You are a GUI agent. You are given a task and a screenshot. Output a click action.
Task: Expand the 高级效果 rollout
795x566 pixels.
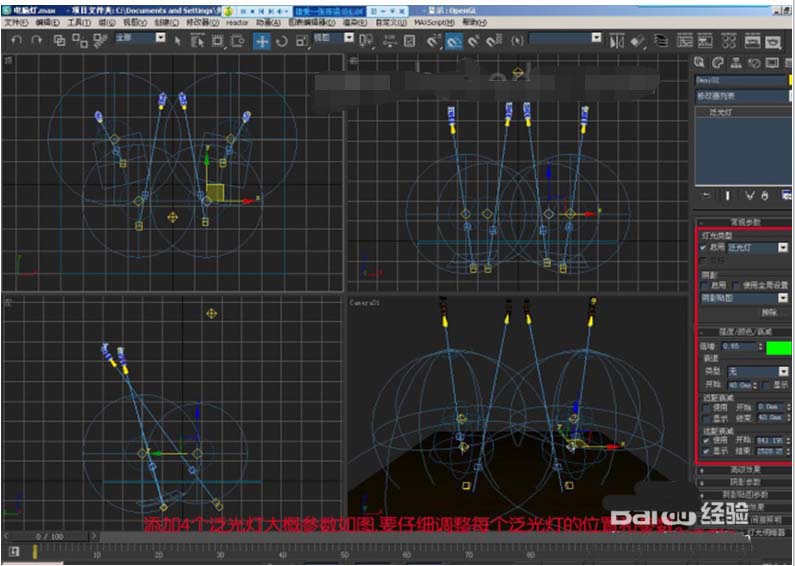[x=745, y=468]
